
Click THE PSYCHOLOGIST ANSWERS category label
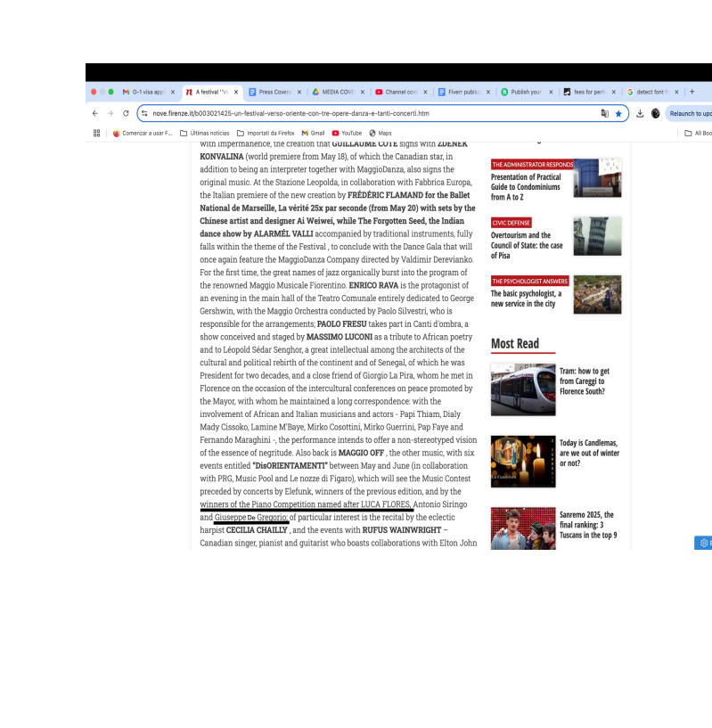point(530,281)
